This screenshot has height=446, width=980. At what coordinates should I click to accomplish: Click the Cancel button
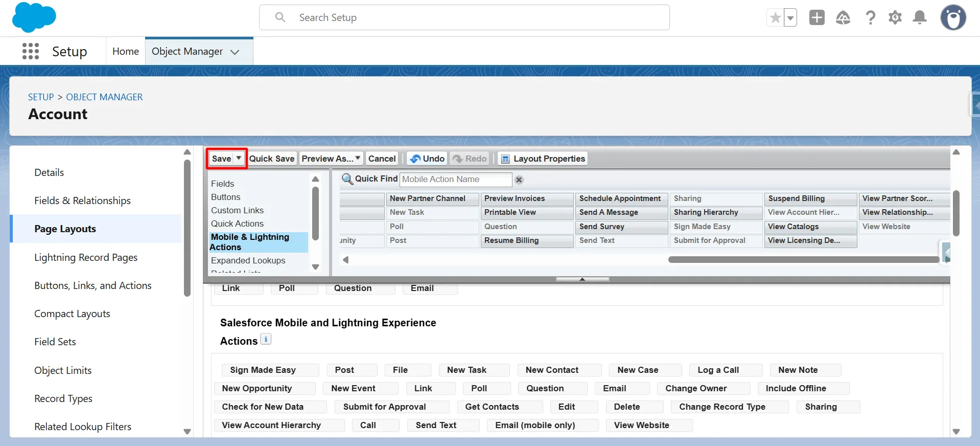click(382, 159)
